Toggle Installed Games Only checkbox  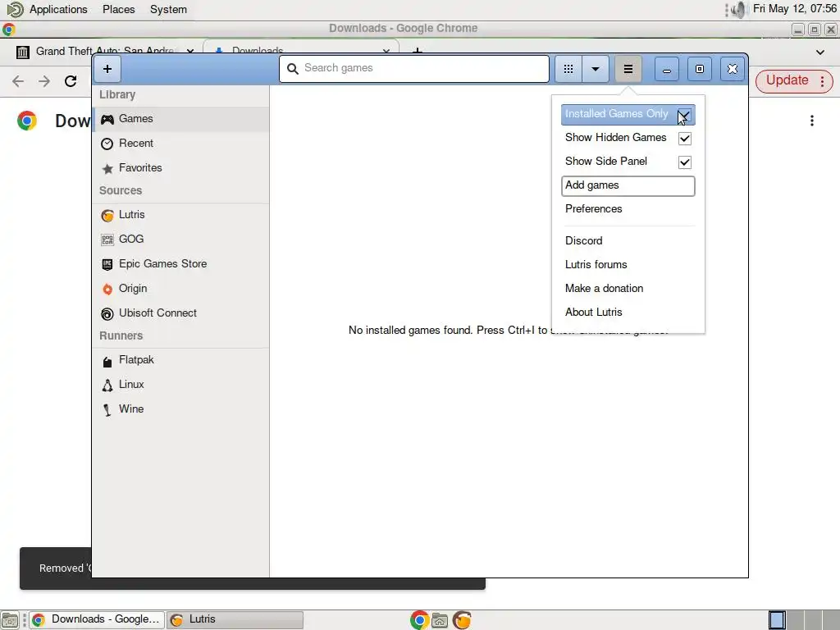coord(684,115)
